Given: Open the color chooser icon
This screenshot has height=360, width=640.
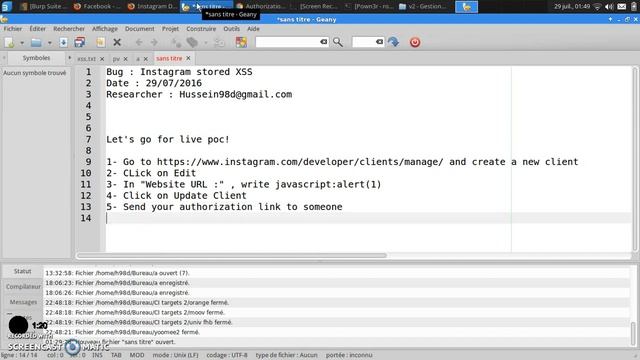Looking at the screenshot, I should point(241,42).
